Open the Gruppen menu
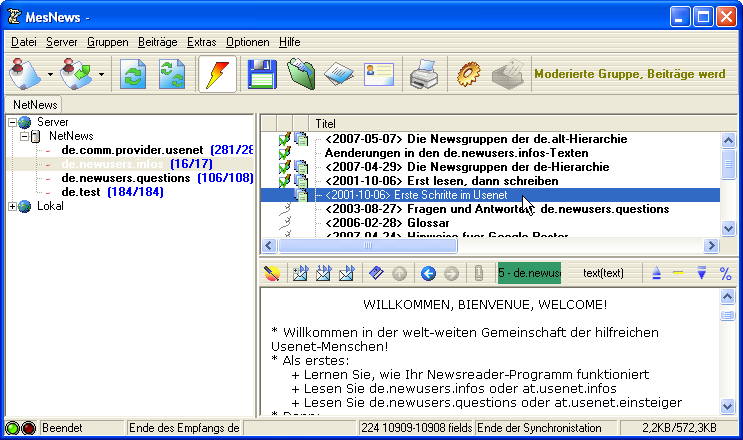 click(x=106, y=42)
